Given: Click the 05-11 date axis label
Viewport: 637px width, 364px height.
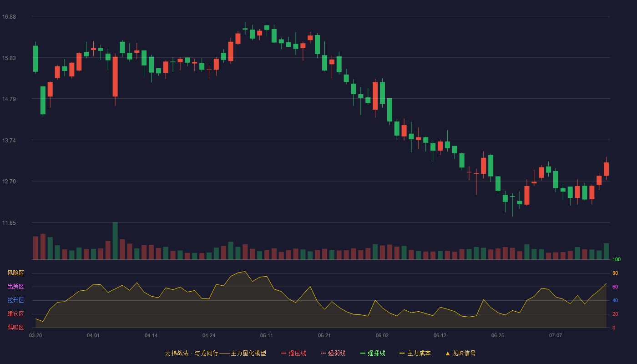Looking at the screenshot, I should 267,335.
